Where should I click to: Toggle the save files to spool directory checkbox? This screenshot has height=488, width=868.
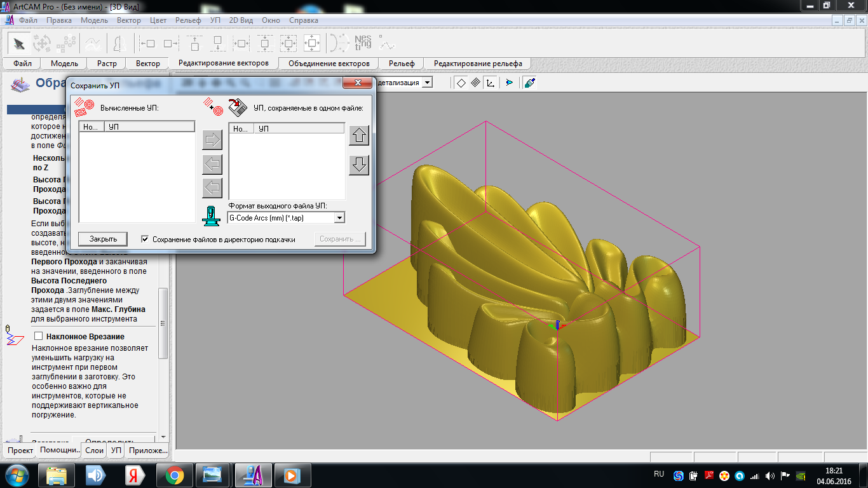(x=146, y=240)
